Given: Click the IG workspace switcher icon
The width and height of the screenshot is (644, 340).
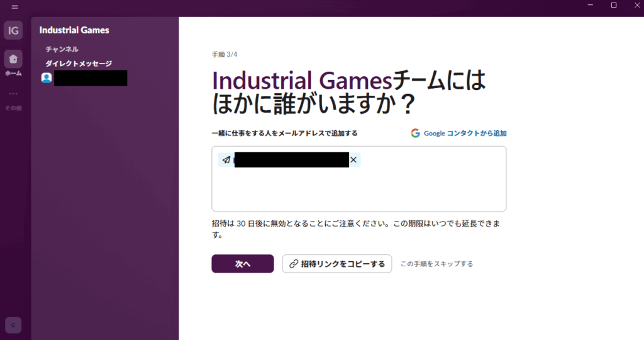Looking at the screenshot, I should (13, 30).
